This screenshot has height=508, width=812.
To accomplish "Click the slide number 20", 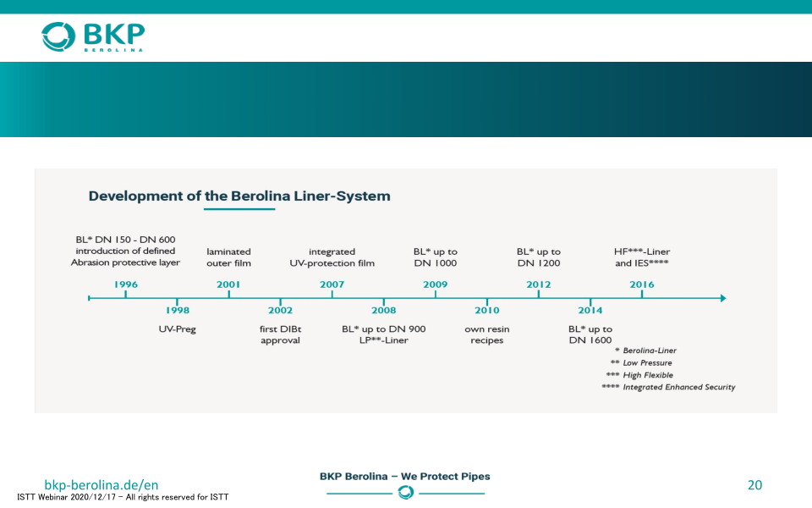I will (754, 485).
